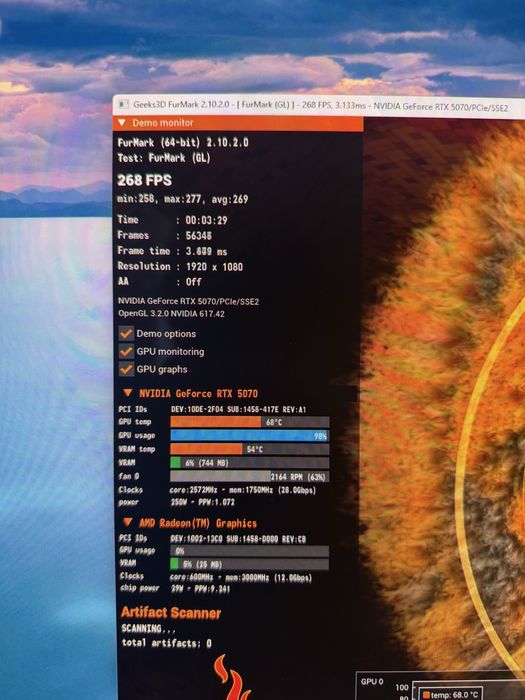This screenshot has width=525, height=700.
Task: Click the chip power 29W line
Action: [175, 589]
